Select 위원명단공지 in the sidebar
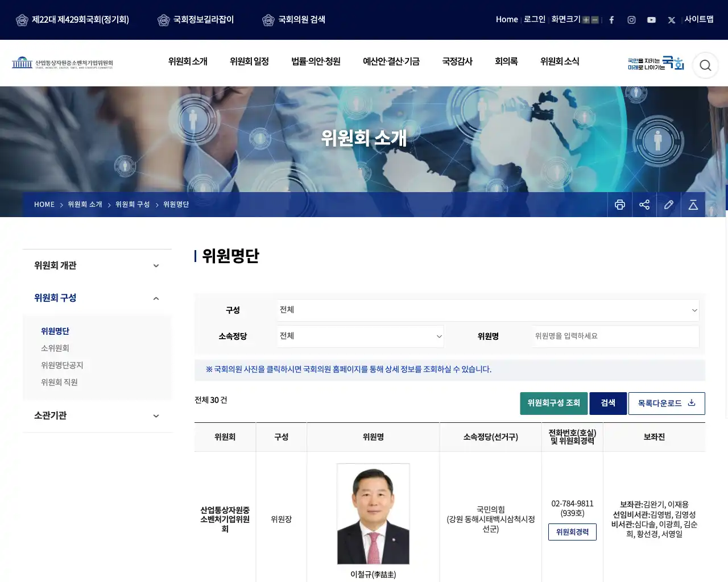Screen dimensions: 728x582 click(62, 365)
